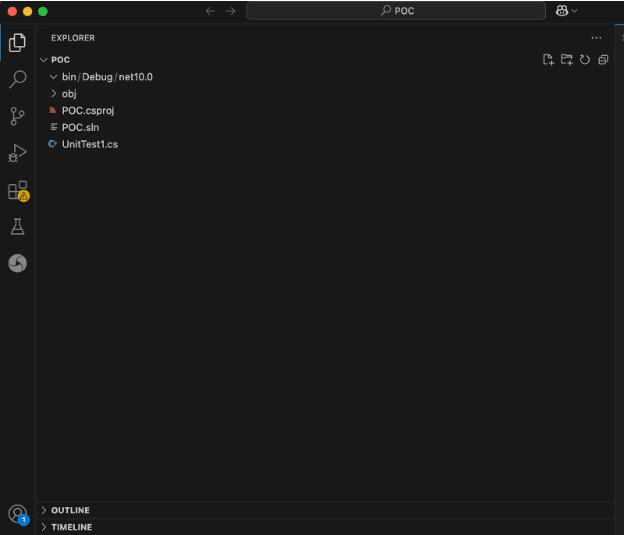This screenshot has width=624, height=535.
Task: Expand the obj folder
Action: pos(53,94)
